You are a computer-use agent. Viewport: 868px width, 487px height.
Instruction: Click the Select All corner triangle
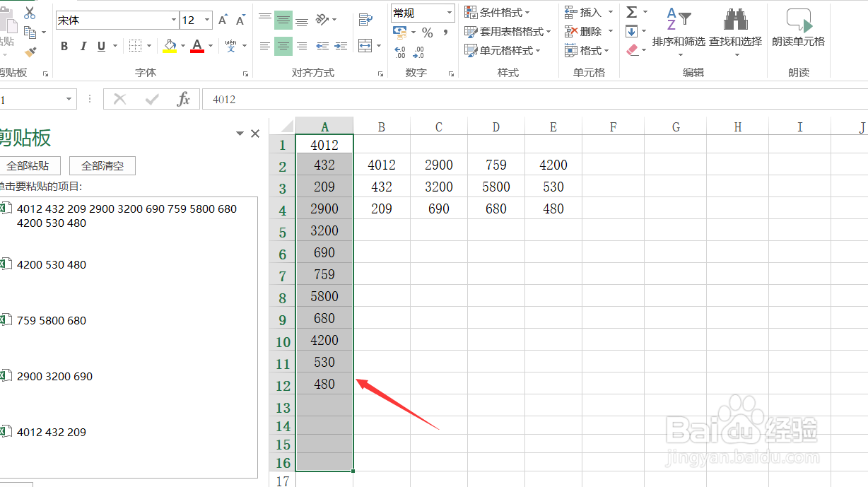pos(286,127)
